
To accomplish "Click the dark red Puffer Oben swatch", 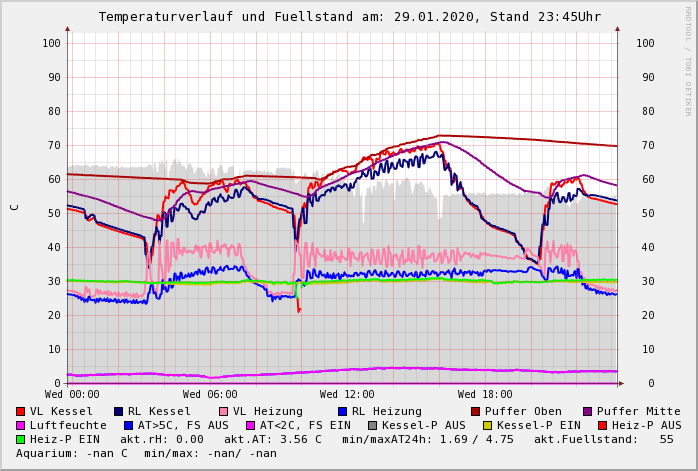I will click(x=476, y=411).
